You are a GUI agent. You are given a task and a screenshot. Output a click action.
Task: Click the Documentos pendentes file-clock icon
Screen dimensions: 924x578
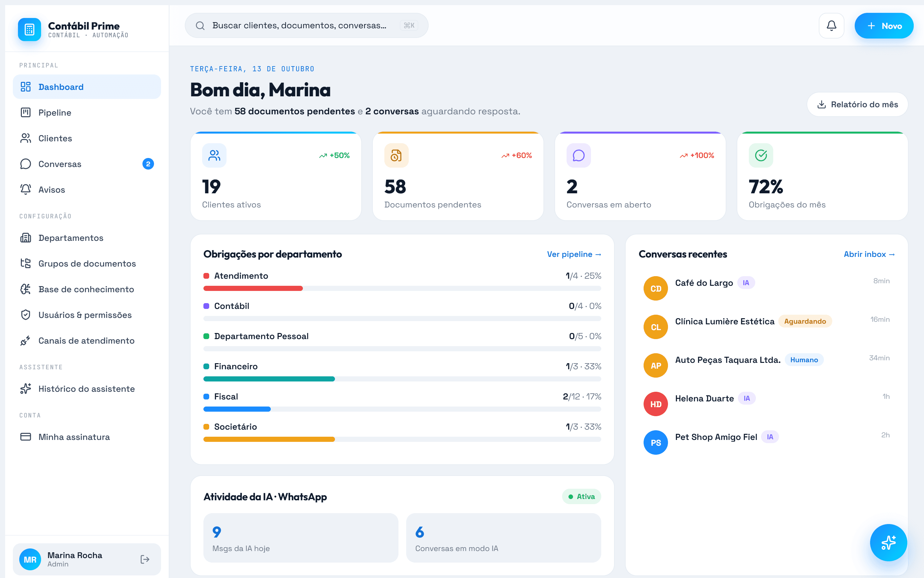coord(396,155)
